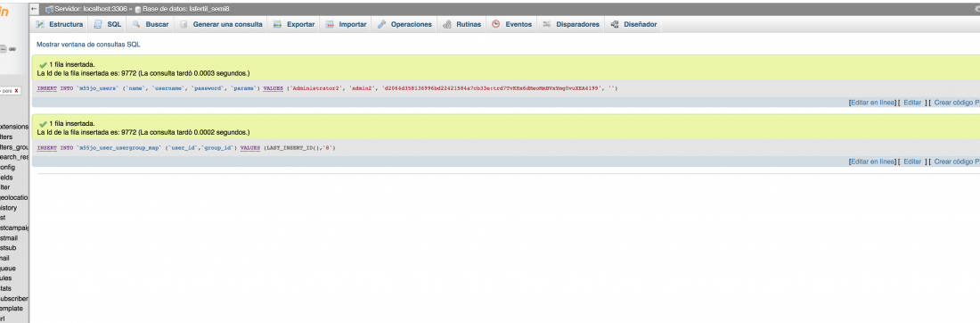The image size is (980, 323).
Task: Clear the table filter with the red X
Action: [17, 91]
